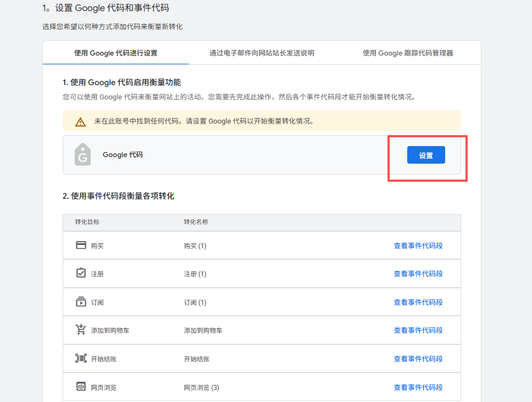Click the shopping cart icon for 添加到购物车
Viewport: 532px width, 402px height.
pyautogui.click(x=81, y=330)
